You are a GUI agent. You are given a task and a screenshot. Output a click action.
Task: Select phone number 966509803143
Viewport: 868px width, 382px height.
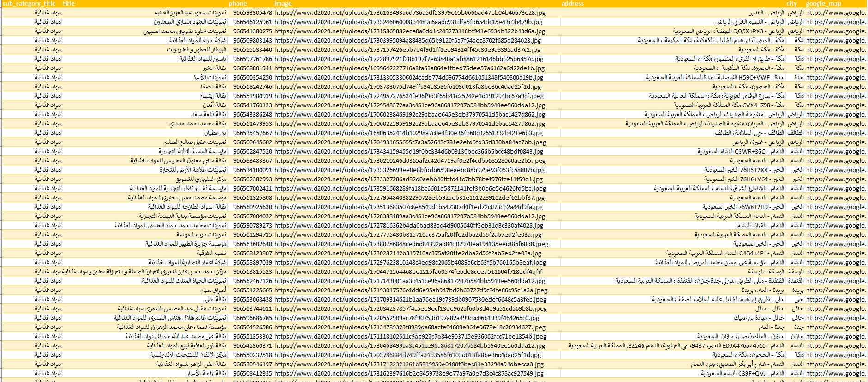[x=252, y=40]
